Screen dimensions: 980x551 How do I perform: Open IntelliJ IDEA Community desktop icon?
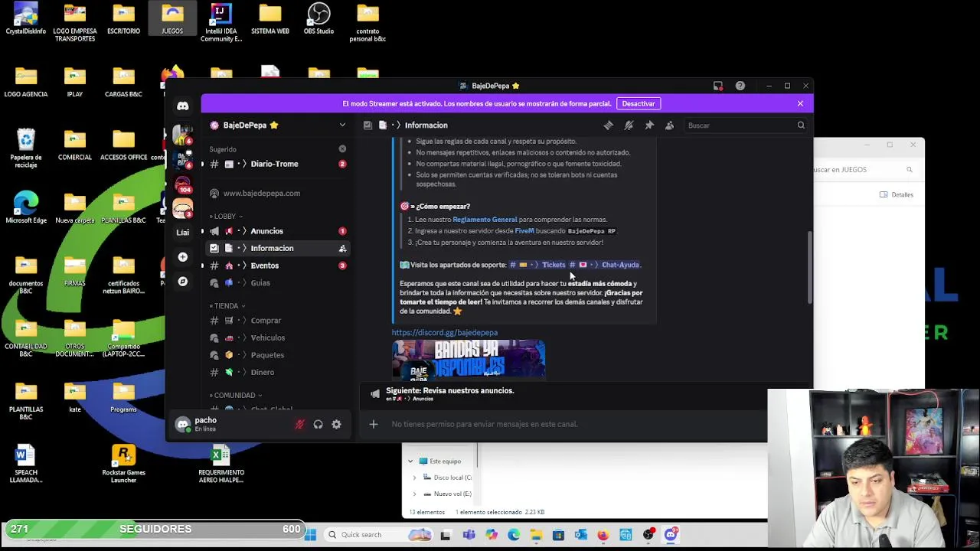coord(220,23)
